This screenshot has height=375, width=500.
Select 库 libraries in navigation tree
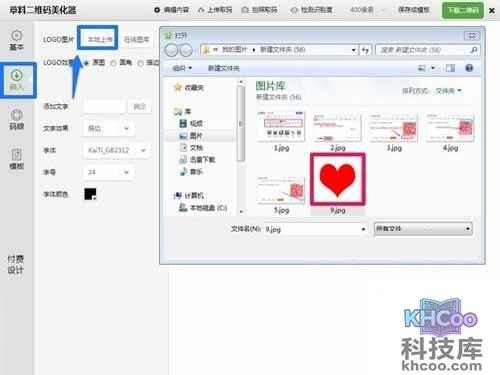coord(183,111)
